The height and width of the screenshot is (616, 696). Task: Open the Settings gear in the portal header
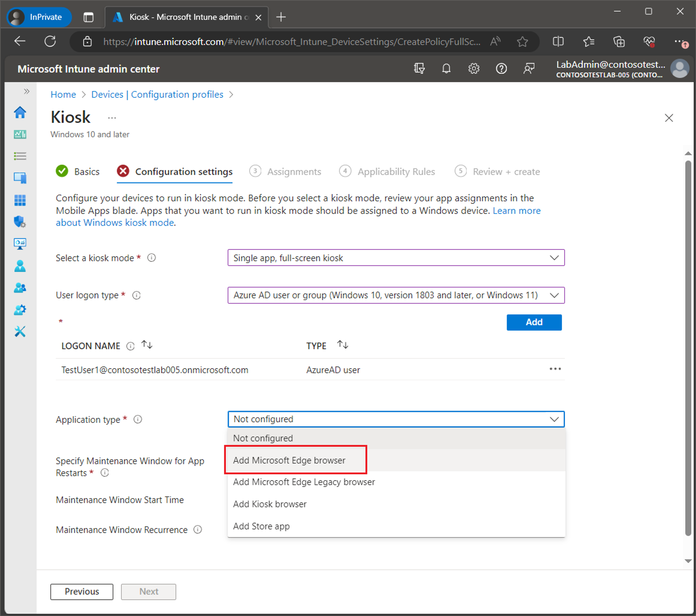[474, 69]
